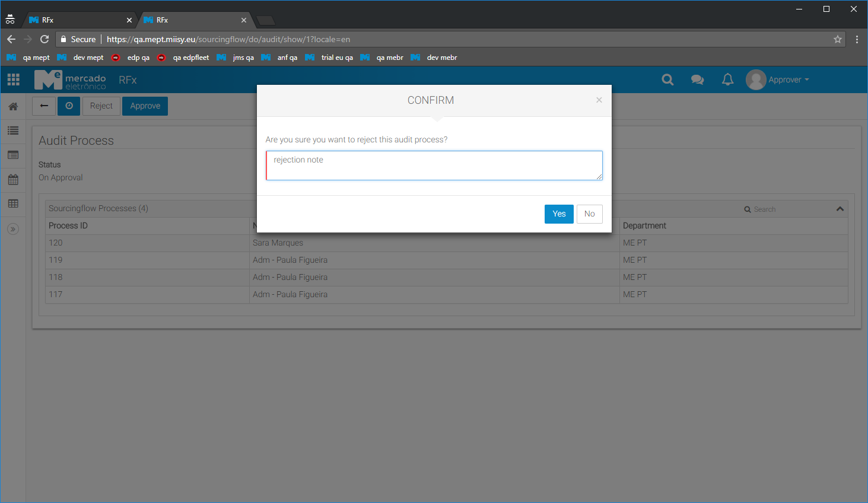
Task: Open the chat messages icon
Action: point(697,79)
